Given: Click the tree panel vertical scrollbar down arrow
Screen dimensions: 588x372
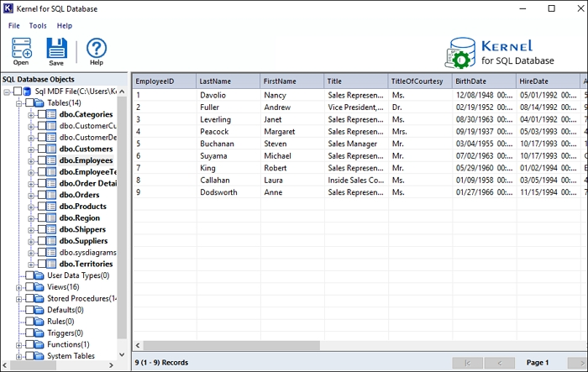Looking at the screenshot, I should click(122, 354).
